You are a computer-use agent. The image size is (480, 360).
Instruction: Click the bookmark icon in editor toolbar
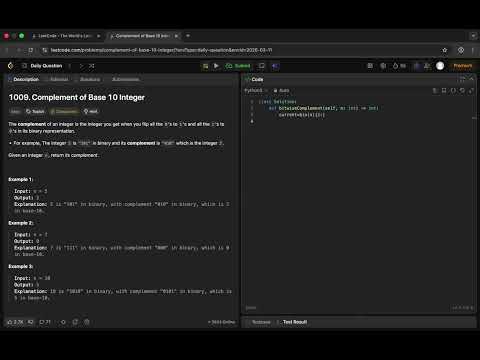click(x=444, y=90)
